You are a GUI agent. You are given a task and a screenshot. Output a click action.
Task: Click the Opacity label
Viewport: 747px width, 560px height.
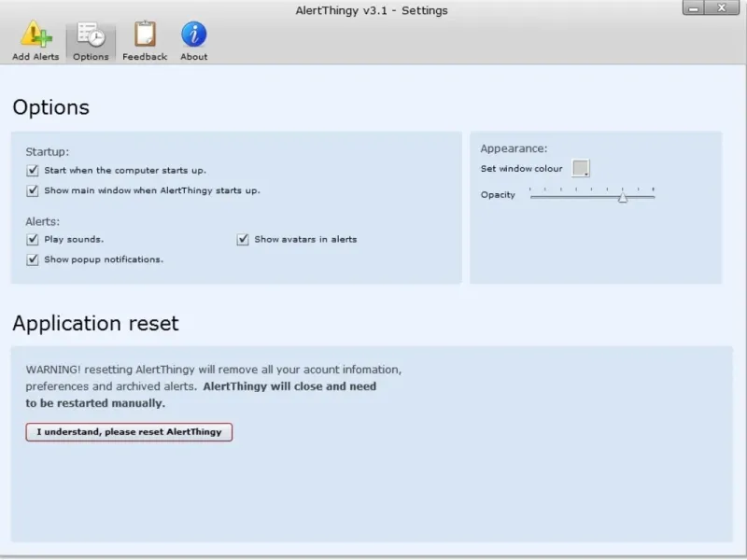(x=498, y=195)
